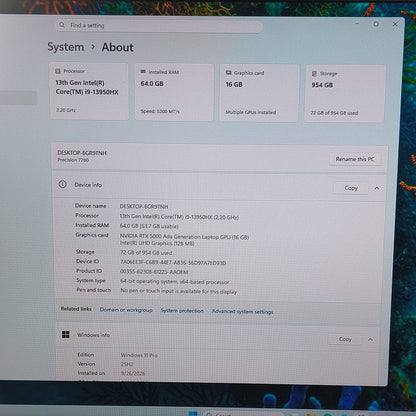Copy the Device info details

pyautogui.click(x=351, y=188)
